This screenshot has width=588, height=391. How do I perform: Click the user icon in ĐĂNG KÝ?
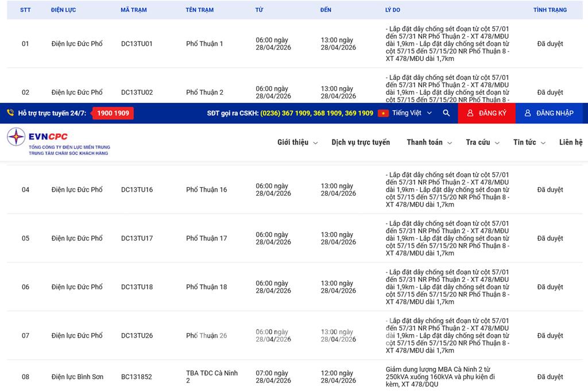coord(470,113)
